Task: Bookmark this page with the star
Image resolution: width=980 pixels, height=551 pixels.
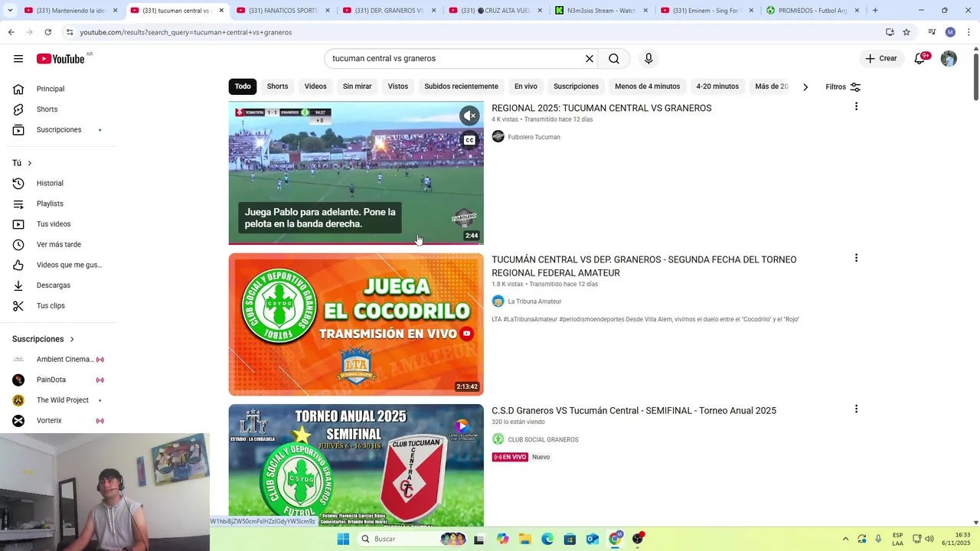Action: (906, 32)
